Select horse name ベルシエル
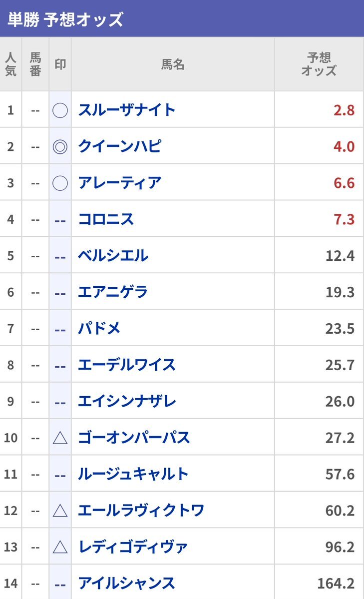 tap(113, 256)
